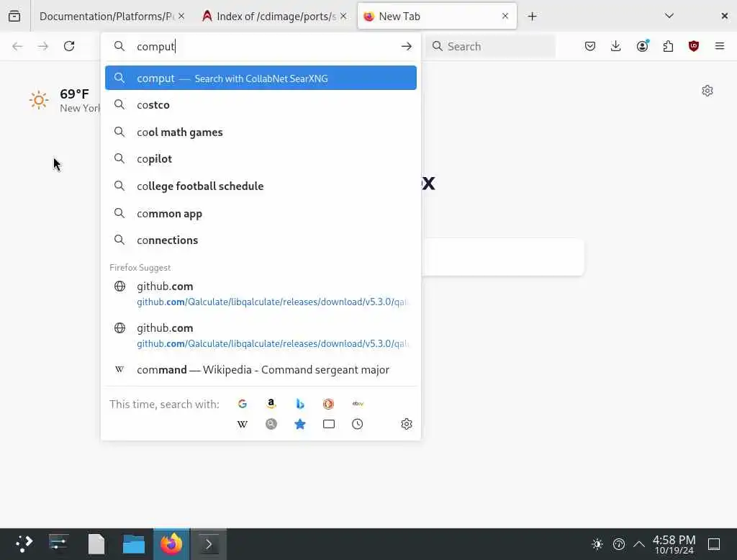Open the Pocket save icon
This screenshot has width=737, height=560.
[590, 46]
